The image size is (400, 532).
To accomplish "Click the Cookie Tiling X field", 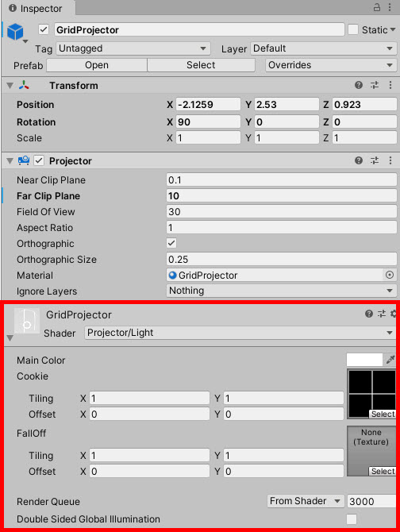I will click(149, 398).
